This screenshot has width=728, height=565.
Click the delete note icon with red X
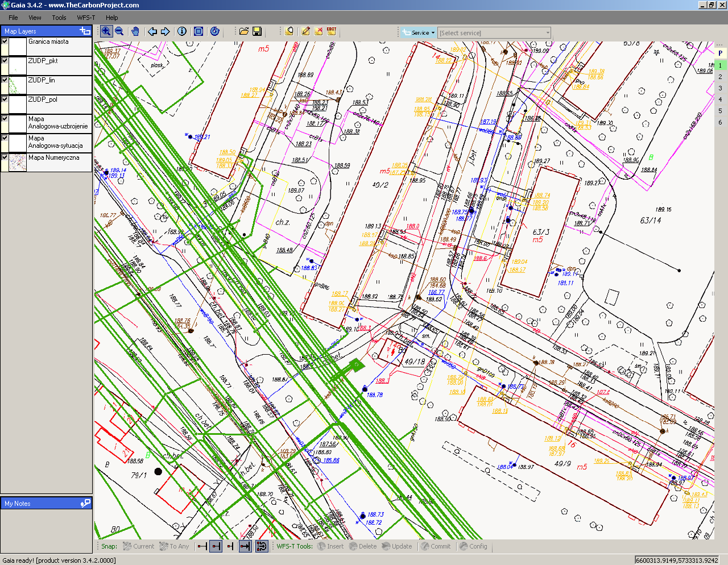(x=318, y=31)
